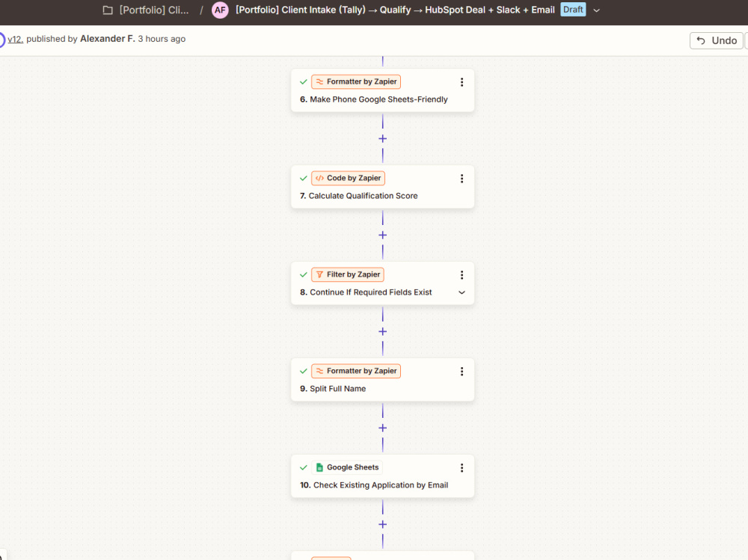Screen dimensions: 748x560
Task: Expand the Continue If Required Fields Exist step
Action: (462, 292)
